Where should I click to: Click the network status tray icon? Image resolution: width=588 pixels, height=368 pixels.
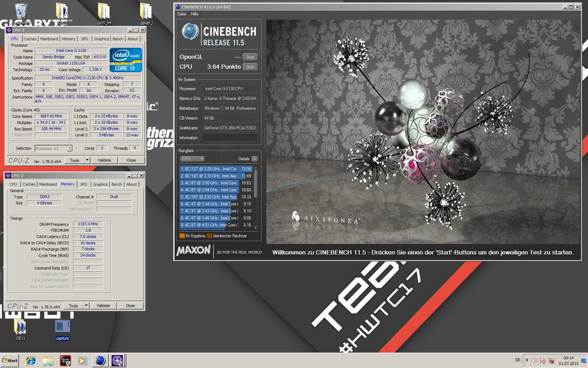coord(551,361)
